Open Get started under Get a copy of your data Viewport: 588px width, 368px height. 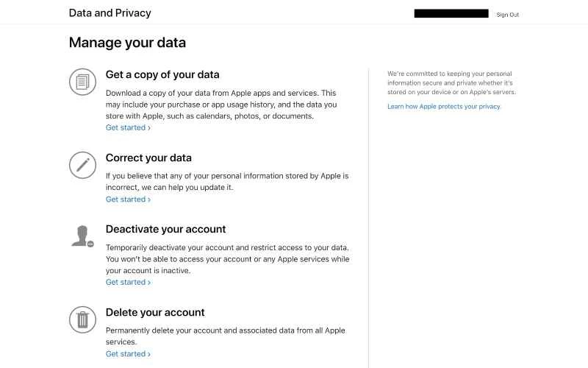(128, 127)
